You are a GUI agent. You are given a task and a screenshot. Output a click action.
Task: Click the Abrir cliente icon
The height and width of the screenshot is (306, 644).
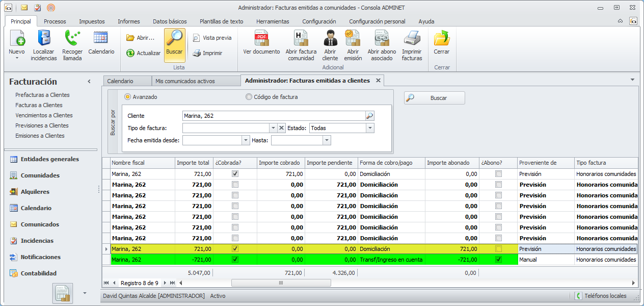(330, 39)
